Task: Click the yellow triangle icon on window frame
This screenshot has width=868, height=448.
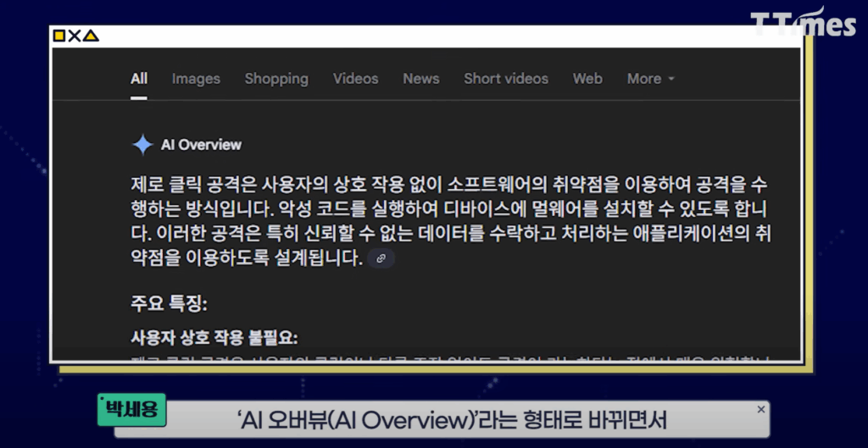Action: click(91, 36)
